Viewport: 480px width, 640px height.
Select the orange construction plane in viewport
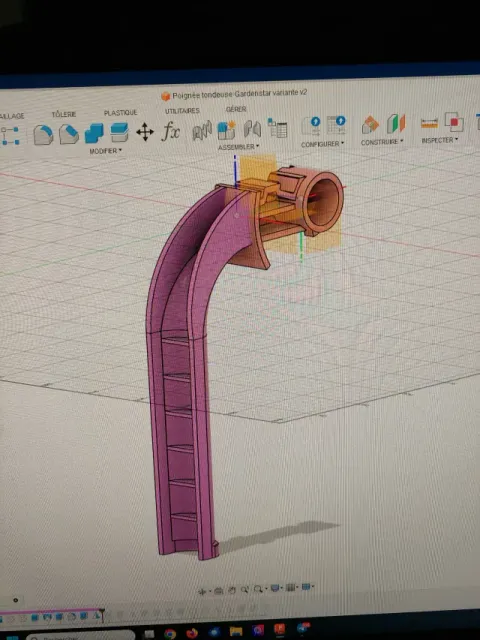point(258,167)
